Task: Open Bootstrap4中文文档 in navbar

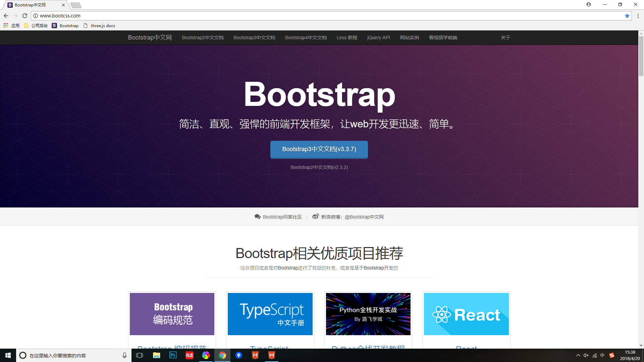Action: tap(306, 38)
